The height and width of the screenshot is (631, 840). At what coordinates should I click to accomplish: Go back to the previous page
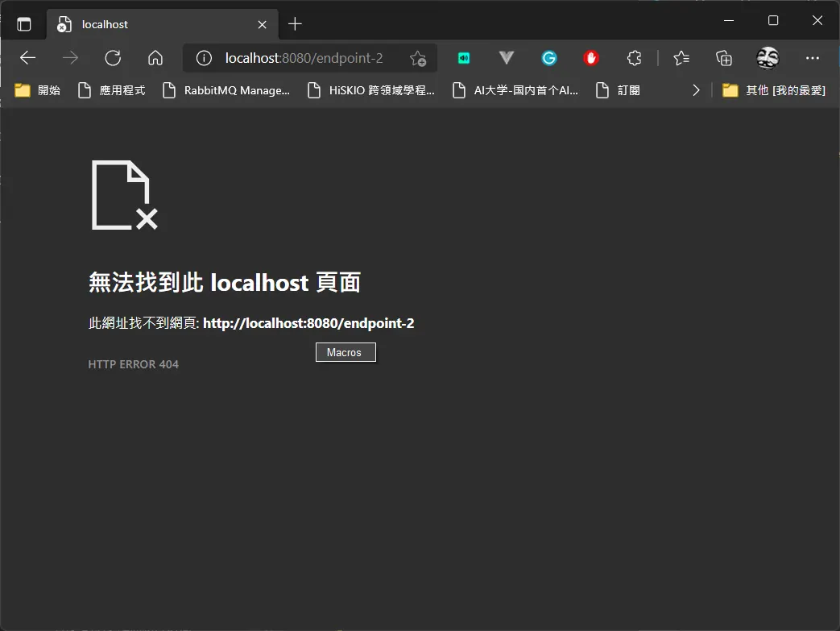coord(27,58)
